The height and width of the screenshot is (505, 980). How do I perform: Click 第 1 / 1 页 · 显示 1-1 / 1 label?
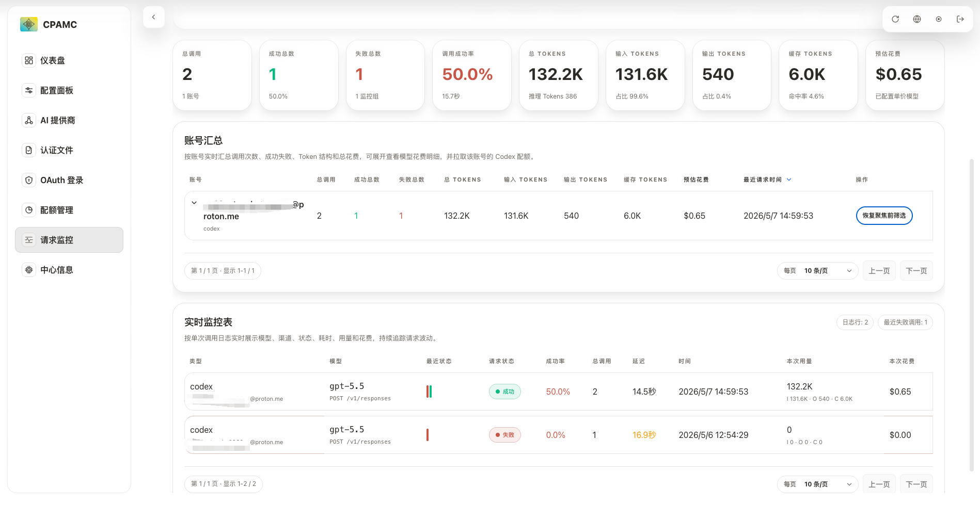click(223, 271)
